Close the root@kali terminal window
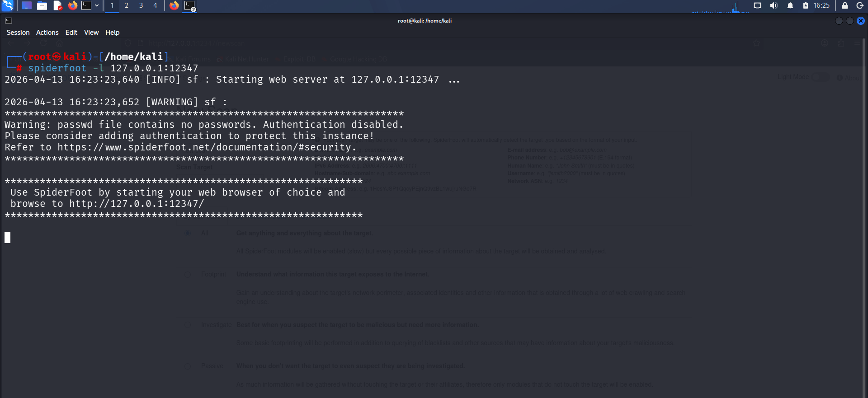 click(861, 21)
